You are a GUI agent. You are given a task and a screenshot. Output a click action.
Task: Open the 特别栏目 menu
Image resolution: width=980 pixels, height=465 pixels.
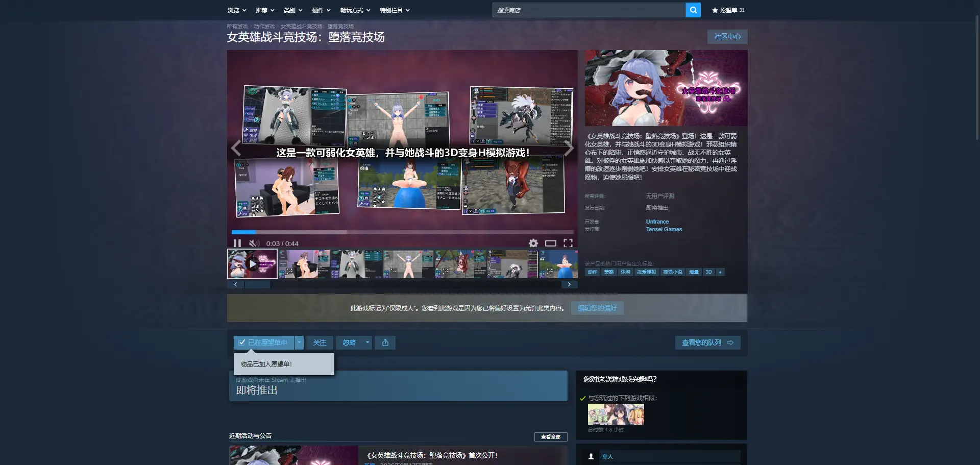pyautogui.click(x=395, y=10)
